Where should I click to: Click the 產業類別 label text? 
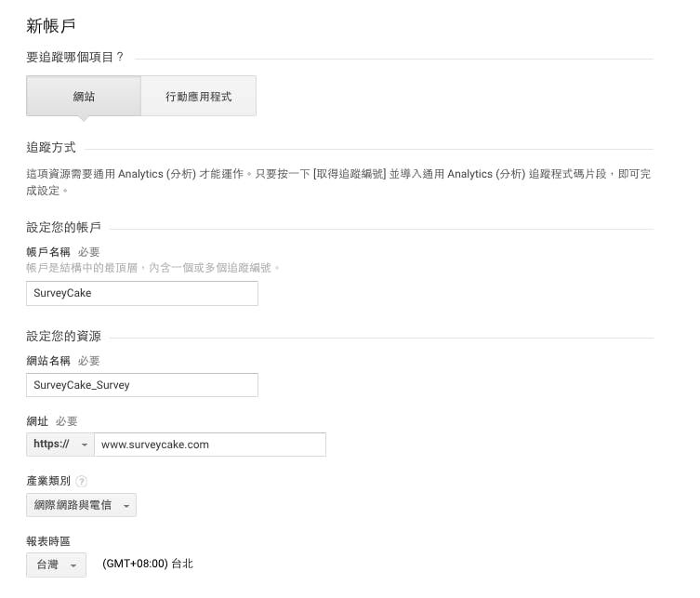pos(48,481)
